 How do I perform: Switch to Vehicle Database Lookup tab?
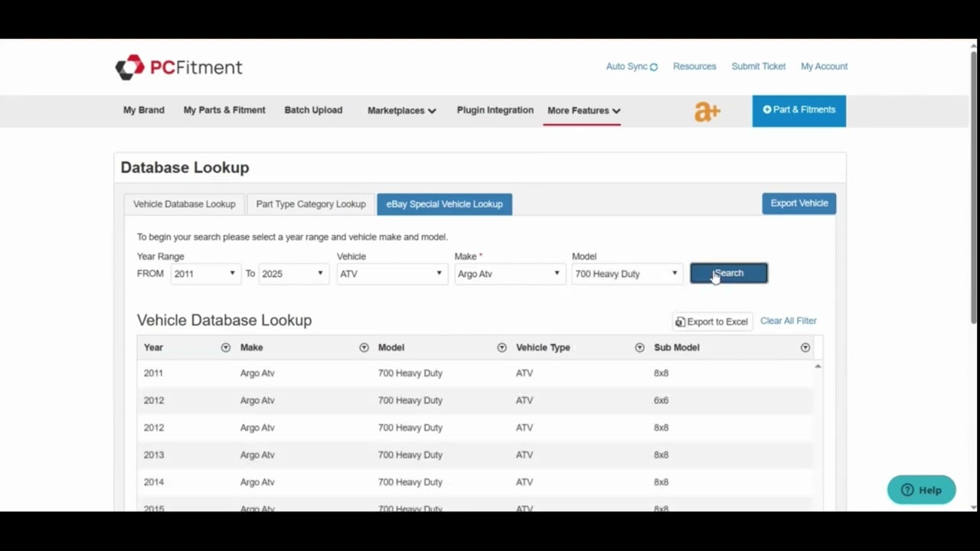(185, 204)
